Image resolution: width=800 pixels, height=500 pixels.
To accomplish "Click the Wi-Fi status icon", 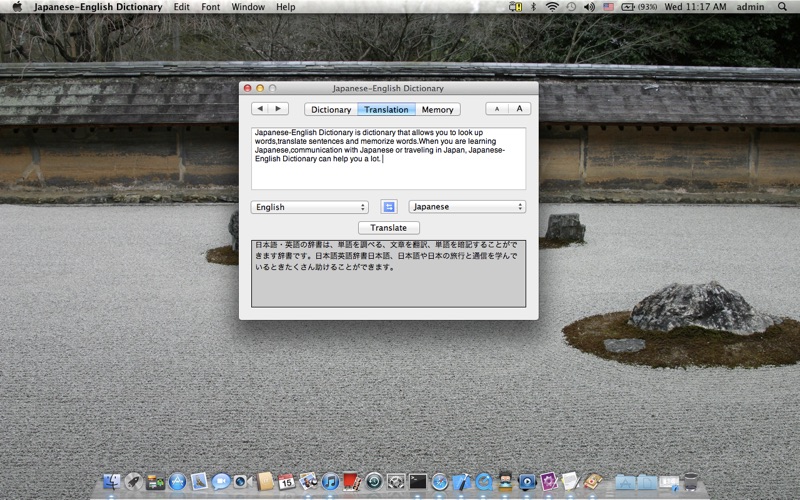I will pyautogui.click(x=552, y=7).
